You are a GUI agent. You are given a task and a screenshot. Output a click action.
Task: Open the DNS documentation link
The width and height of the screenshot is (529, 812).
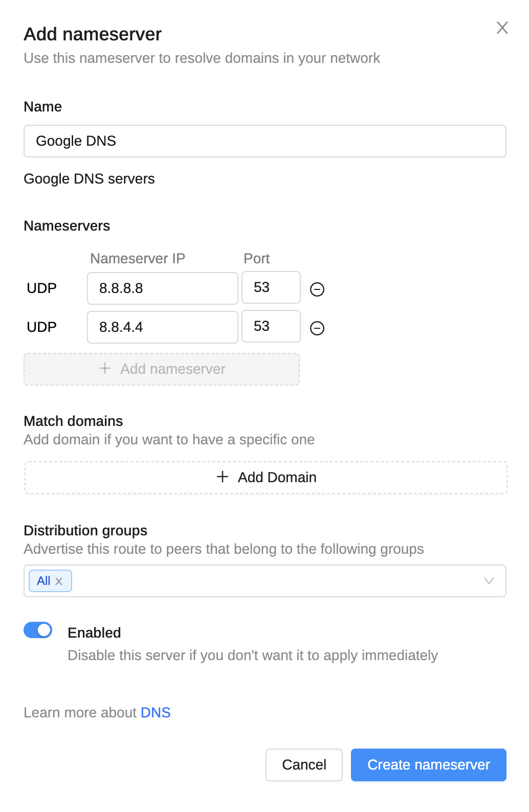click(x=156, y=712)
